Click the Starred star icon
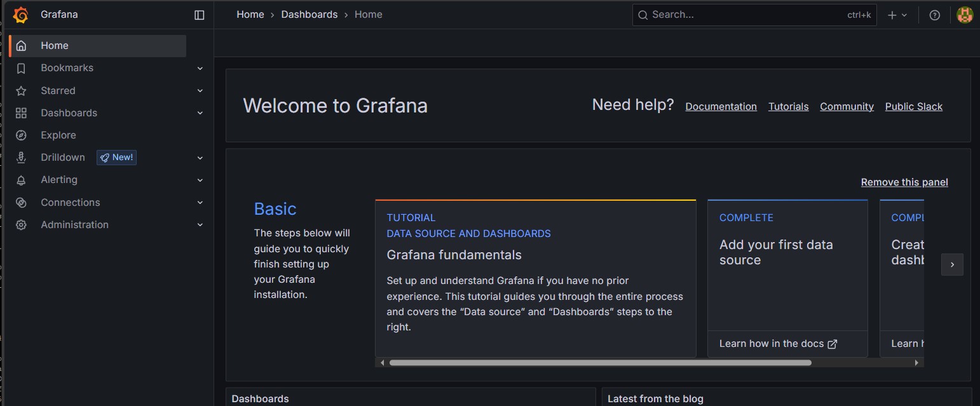 21,91
